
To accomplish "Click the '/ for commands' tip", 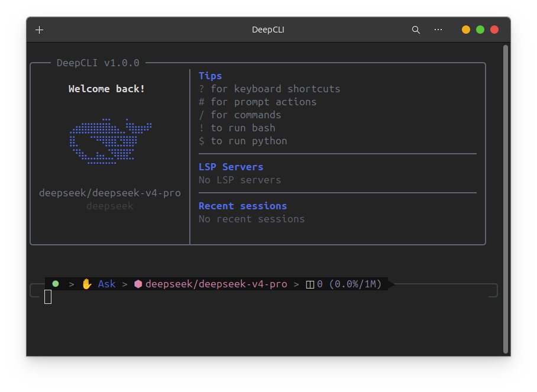I will pyautogui.click(x=240, y=115).
